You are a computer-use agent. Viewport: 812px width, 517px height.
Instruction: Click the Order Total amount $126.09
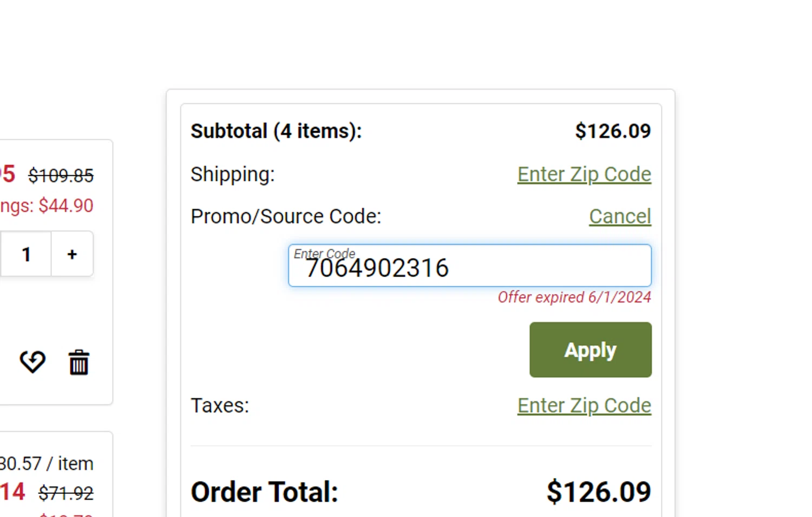(x=599, y=492)
